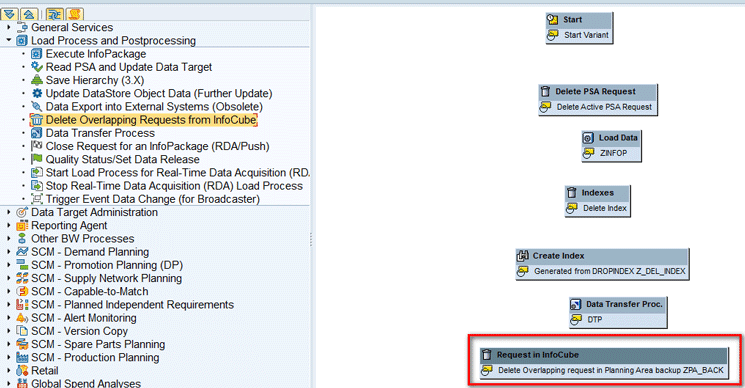Click the Execute InfoPackage icon
This screenshot has height=388, width=745.
[x=37, y=54]
